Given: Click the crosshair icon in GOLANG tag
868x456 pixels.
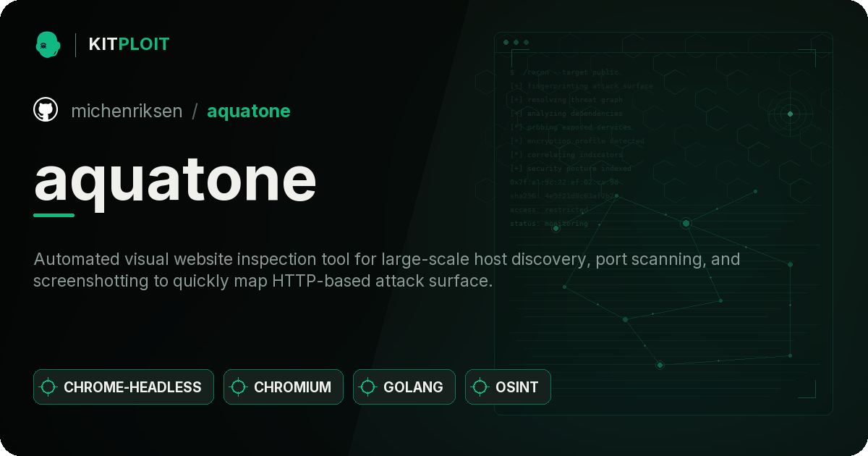Looking at the screenshot, I should point(368,387).
